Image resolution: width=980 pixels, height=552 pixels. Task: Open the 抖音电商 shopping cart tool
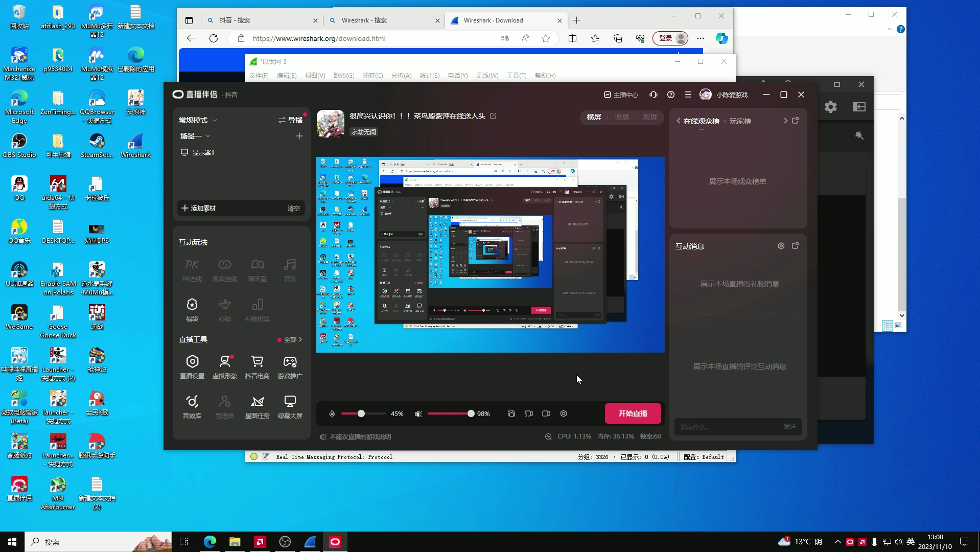point(257,366)
